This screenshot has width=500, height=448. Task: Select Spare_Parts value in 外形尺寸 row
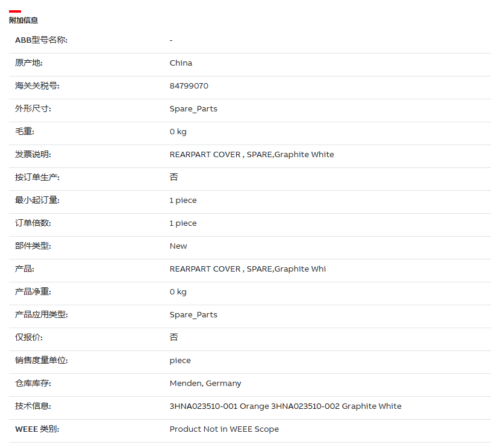tap(193, 109)
